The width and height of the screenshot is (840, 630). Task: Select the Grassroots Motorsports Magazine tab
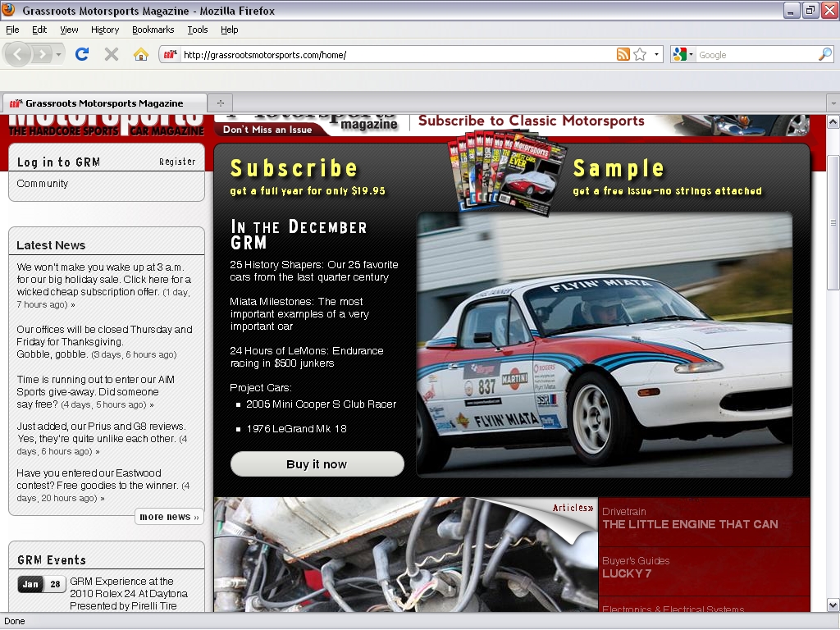[105, 103]
